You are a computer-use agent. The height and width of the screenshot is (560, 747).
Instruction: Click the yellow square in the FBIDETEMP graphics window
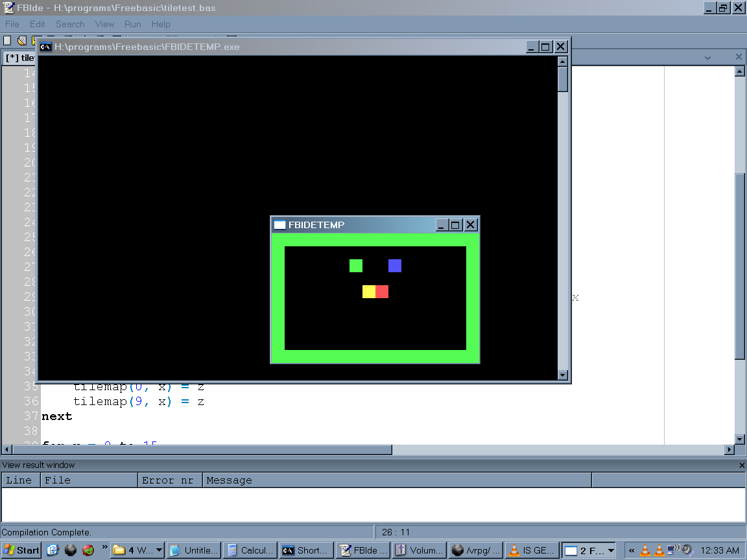(369, 292)
